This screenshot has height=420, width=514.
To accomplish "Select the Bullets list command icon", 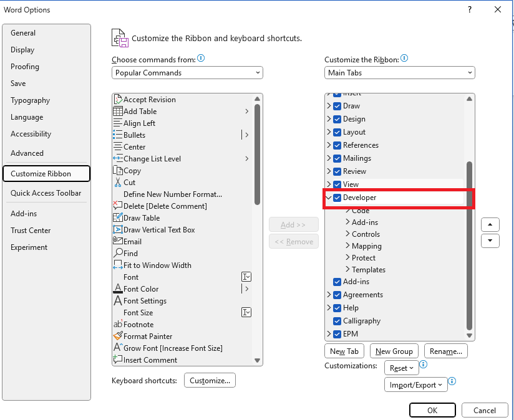I will point(118,135).
